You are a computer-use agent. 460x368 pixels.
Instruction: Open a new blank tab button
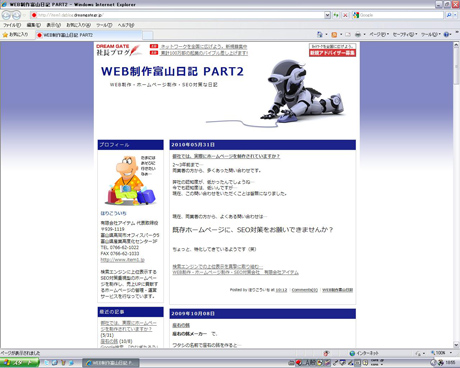[x=148, y=35]
